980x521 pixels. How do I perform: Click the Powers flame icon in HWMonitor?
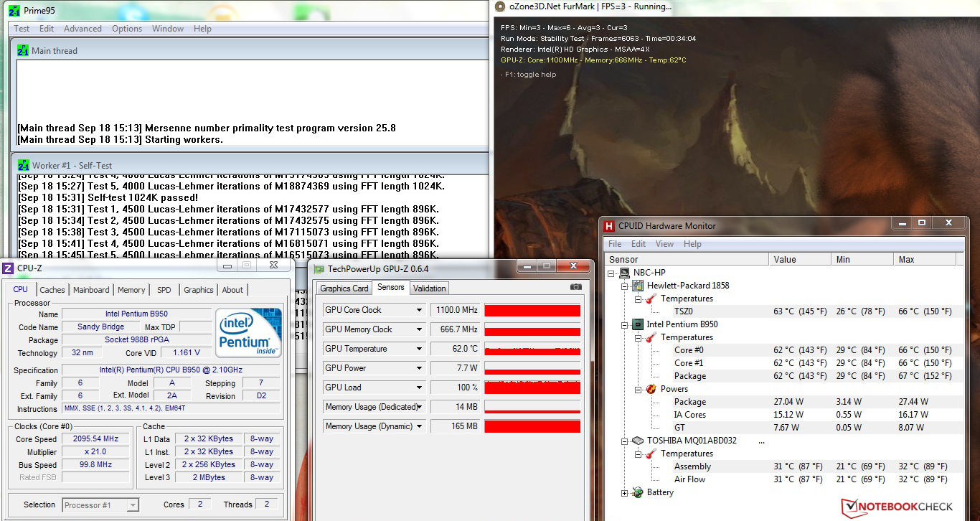click(651, 389)
